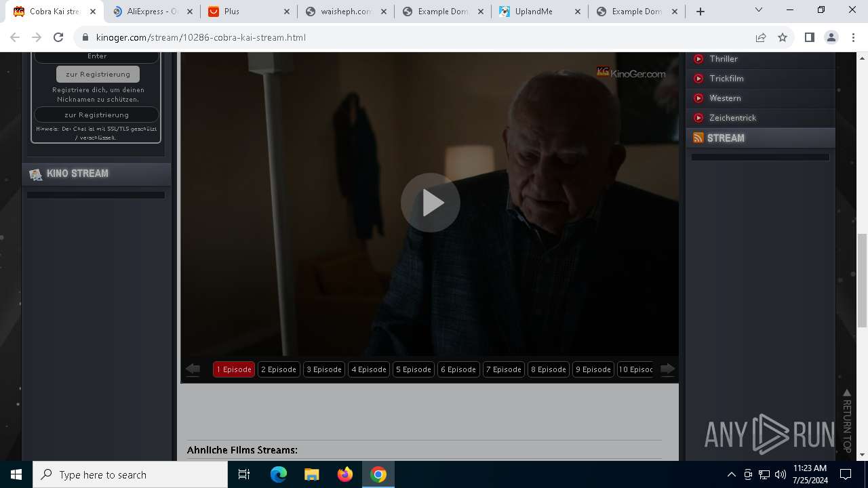The height and width of the screenshot is (488, 868).
Task: Select 1 Episode button
Action: [x=234, y=369]
